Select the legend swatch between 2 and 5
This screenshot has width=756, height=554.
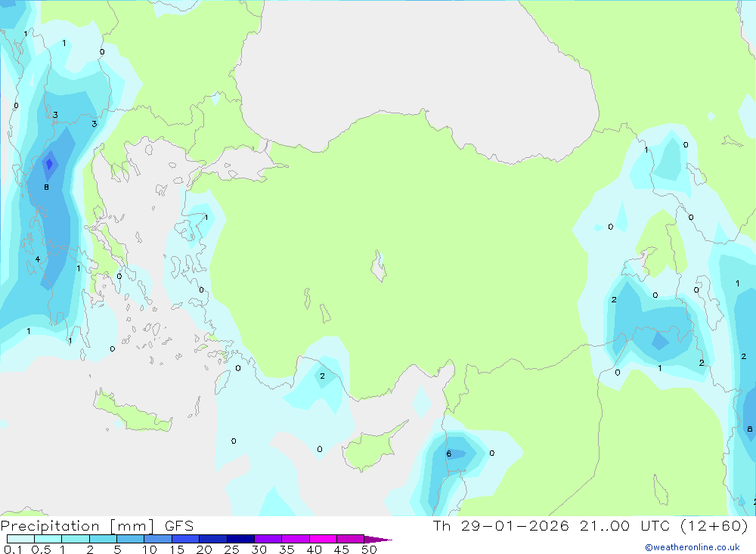click(x=103, y=539)
